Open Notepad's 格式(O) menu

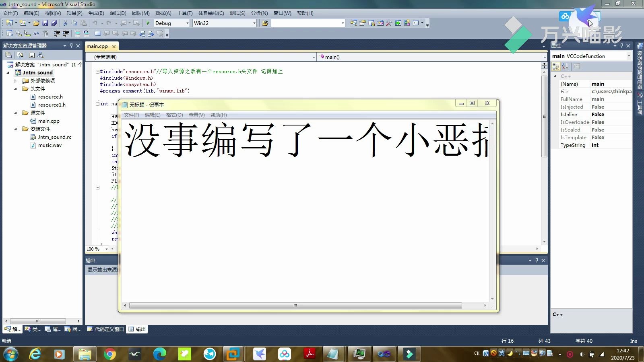175,115
